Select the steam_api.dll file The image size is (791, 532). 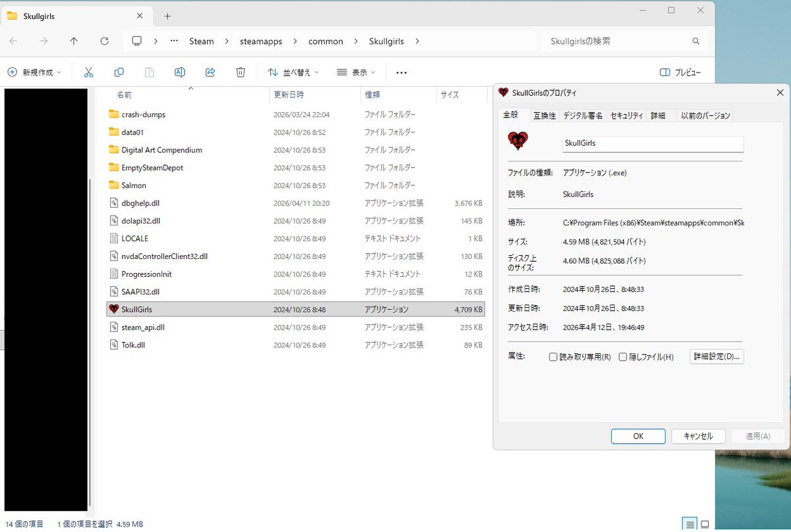[x=295, y=327]
